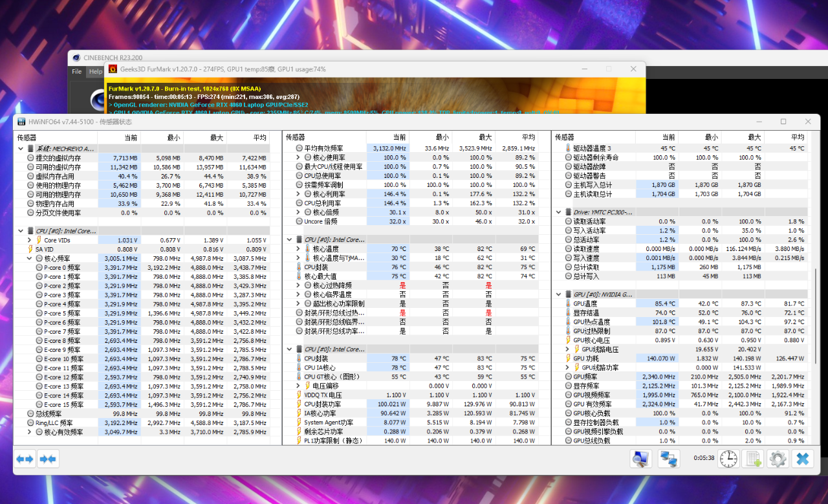Click the network remote monitoring icon

click(668, 459)
